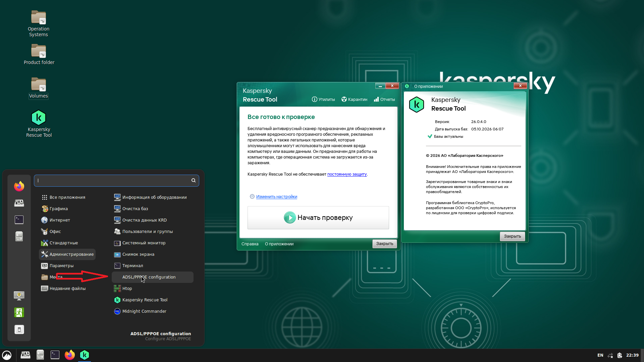Launch ADSL/PPPOE configuration
Image resolution: width=644 pixels, height=362 pixels.
(153, 277)
